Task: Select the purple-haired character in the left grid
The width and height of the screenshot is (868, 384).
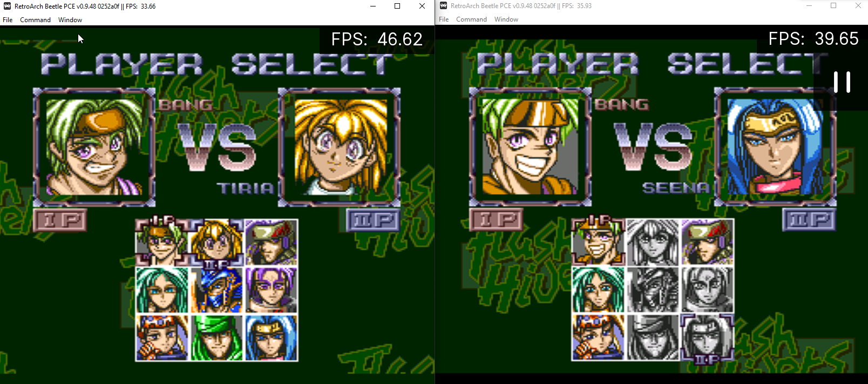Action: tap(271, 290)
